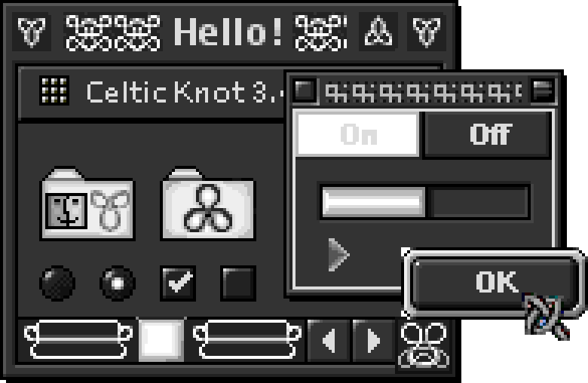Select the unselected dark radio button
588x383 pixels.
[x=57, y=283]
